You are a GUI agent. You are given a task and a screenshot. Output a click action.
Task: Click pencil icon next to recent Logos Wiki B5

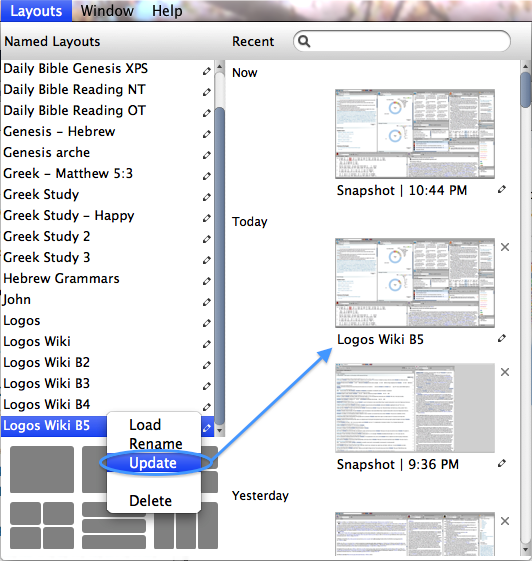502,338
